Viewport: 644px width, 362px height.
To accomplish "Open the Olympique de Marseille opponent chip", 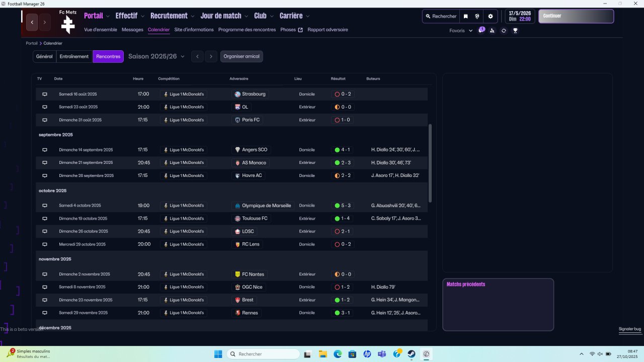I will click(x=263, y=206).
